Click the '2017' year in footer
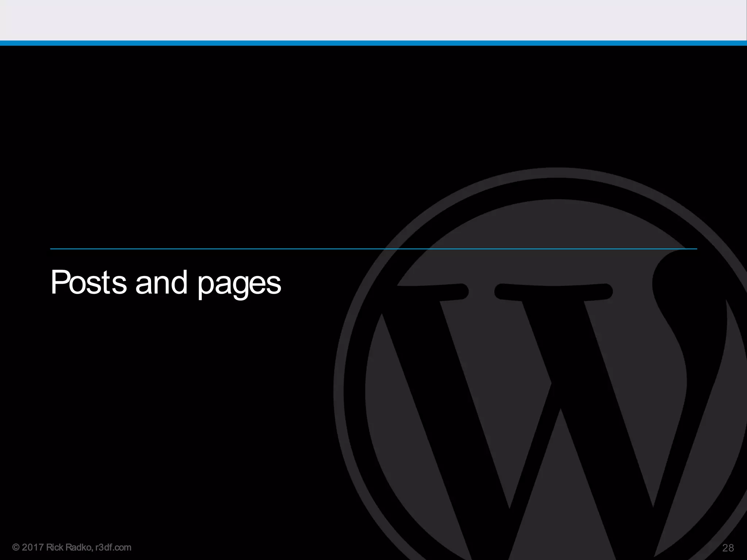 (33, 548)
